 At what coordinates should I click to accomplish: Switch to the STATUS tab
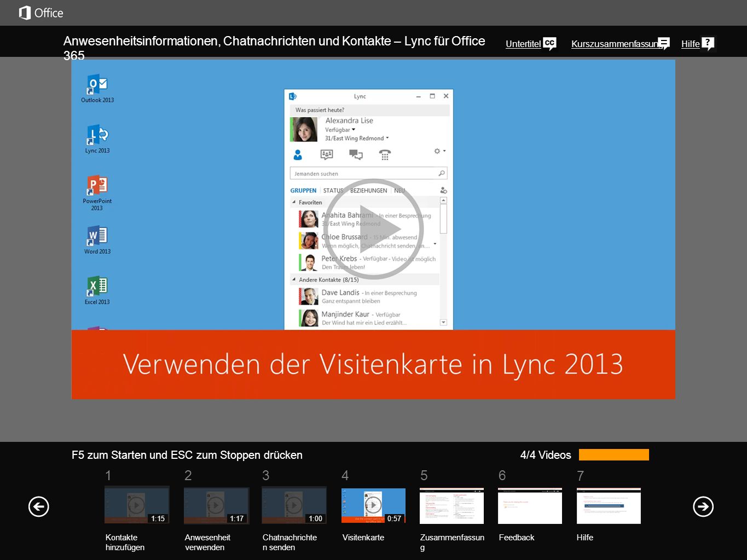tap(333, 190)
